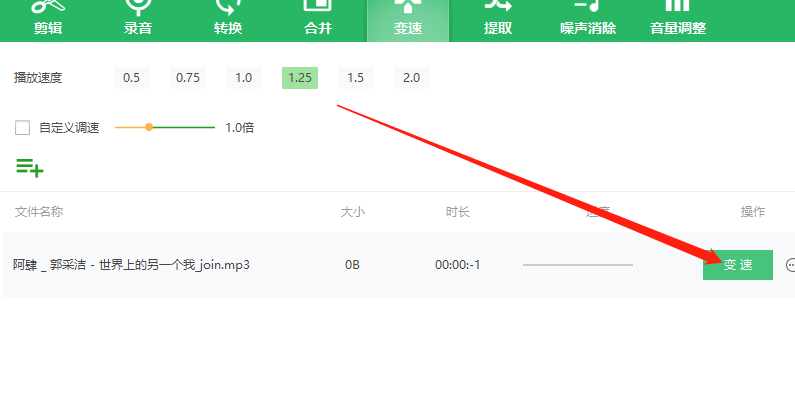Image resolution: width=795 pixels, height=411 pixels.
Task: Click the file progress bar
Action: 578,265
